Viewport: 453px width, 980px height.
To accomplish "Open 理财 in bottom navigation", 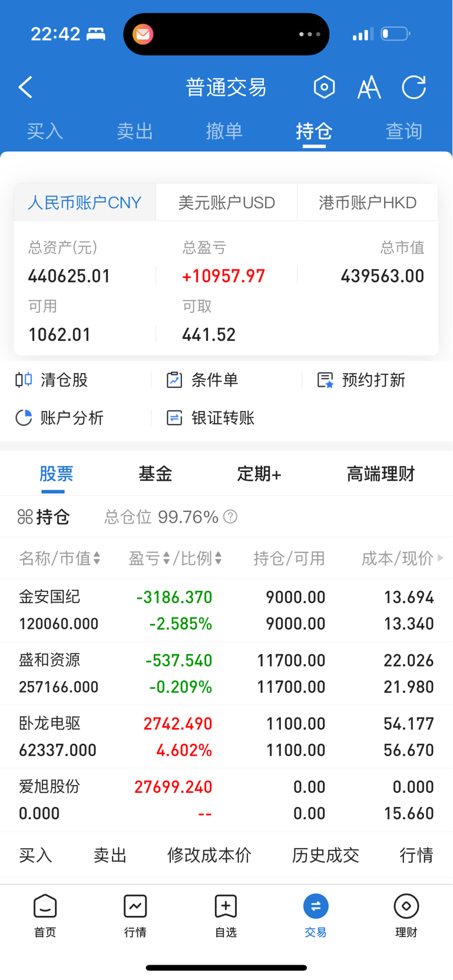I will (406, 915).
